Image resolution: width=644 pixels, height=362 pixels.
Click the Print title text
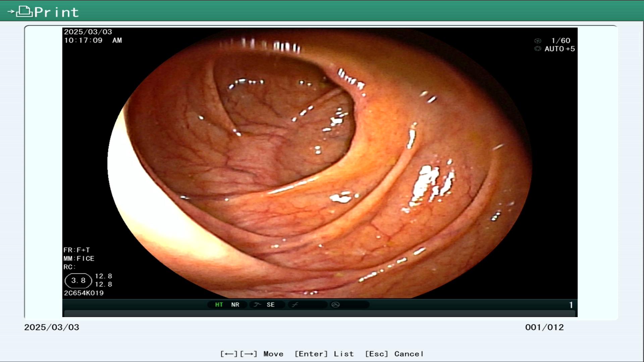[x=56, y=12]
